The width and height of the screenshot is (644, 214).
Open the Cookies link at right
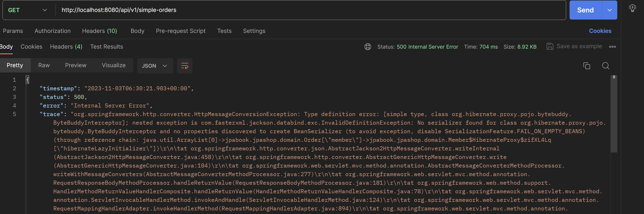pos(600,31)
